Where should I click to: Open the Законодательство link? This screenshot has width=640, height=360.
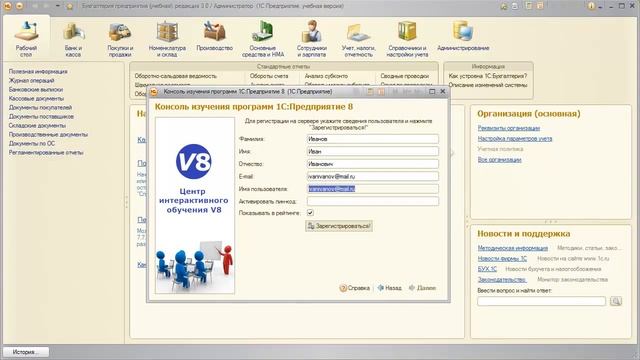point(502,280)
